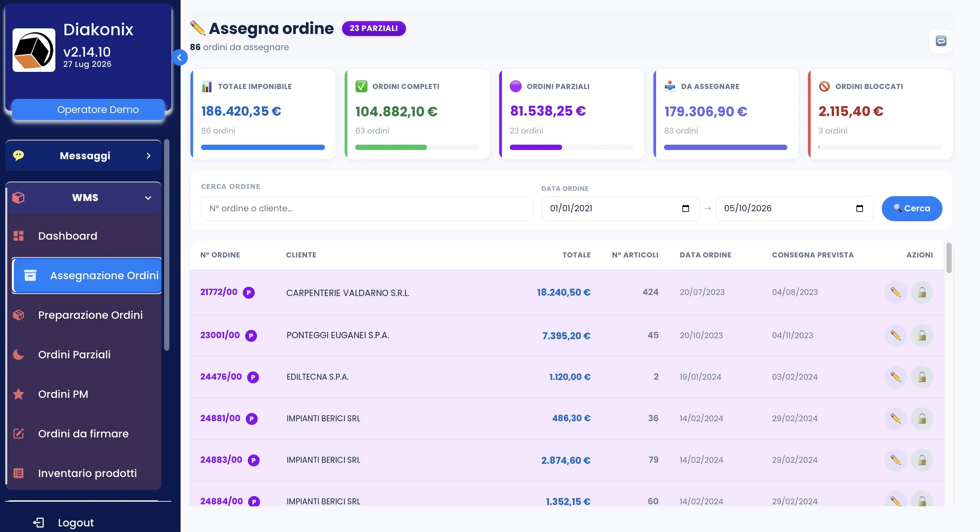Click the P badge next to 24476/00
This screenshot has height=532, width=980.
pos(253,377)
